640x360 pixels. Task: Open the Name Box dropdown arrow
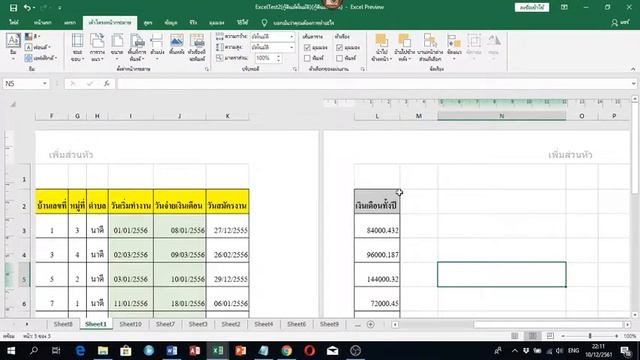point(44,84)
